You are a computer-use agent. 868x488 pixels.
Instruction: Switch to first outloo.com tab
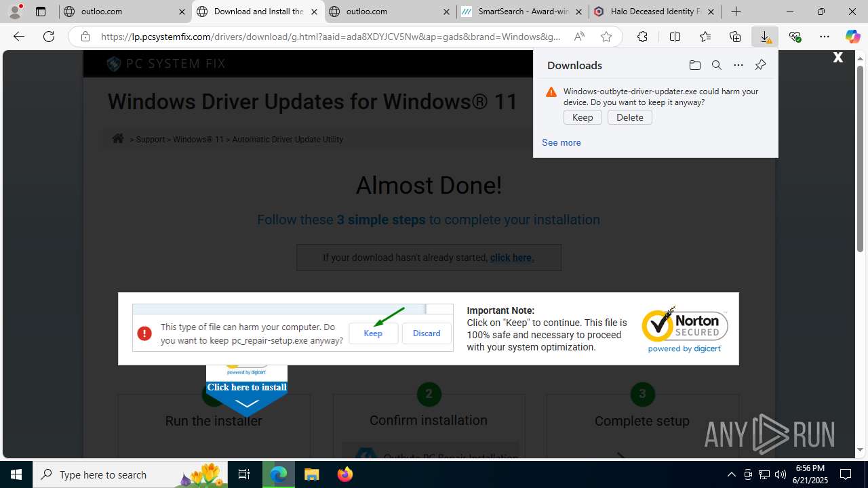pos(124,12)
